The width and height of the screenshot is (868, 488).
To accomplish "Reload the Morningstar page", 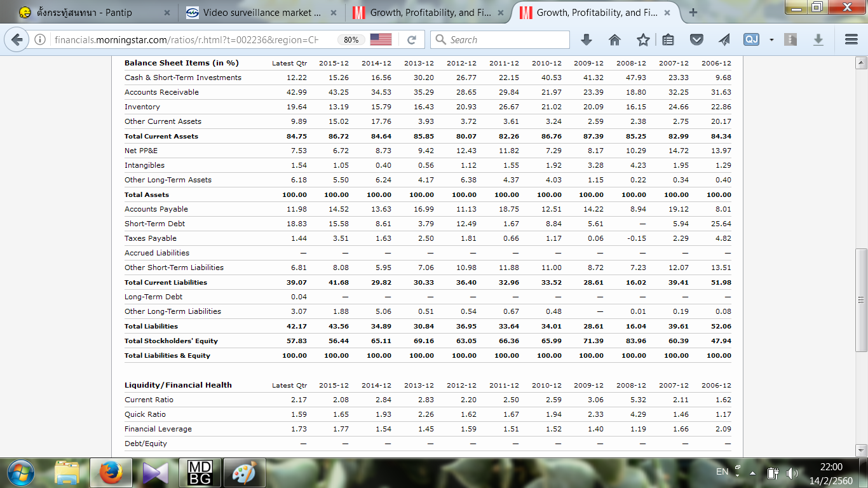I will [412, 39].
